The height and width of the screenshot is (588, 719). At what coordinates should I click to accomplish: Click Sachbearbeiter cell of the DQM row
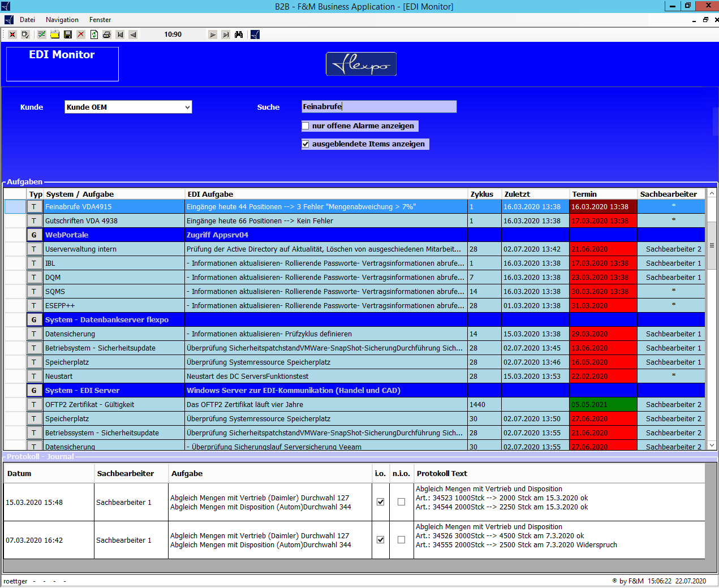[x=671, y=278]
